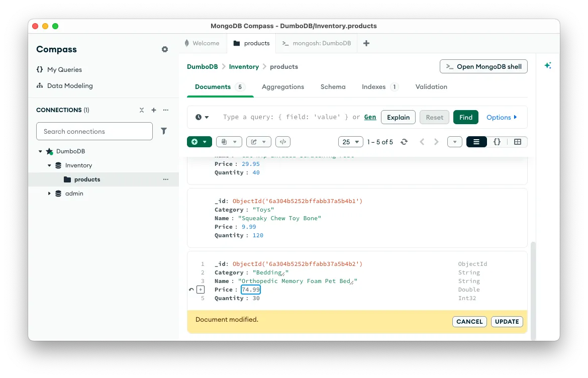
Task: Open the output options dropdown beside view toggles
Action: [454, 142]
